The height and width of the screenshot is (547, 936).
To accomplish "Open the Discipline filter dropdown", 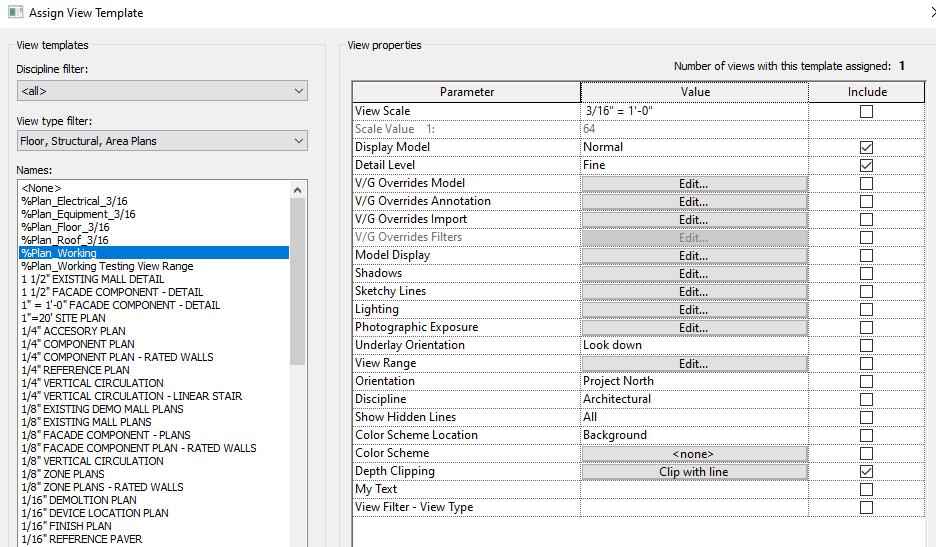I will tap(162, 91).
